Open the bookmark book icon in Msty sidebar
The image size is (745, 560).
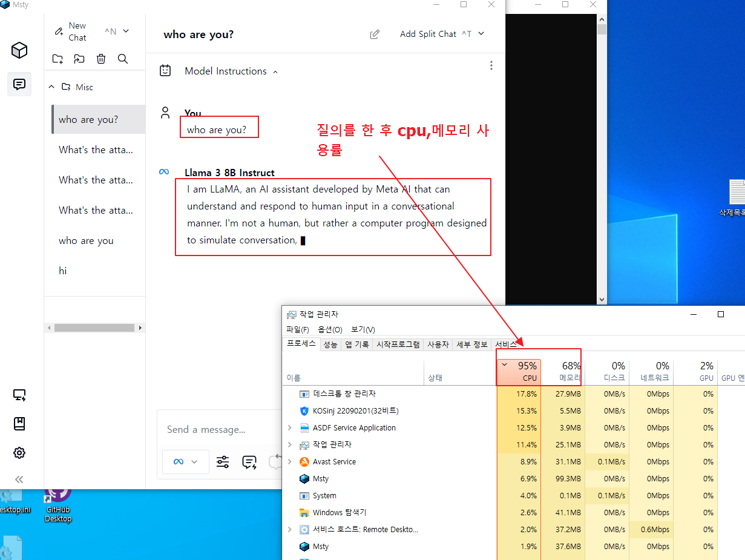[x=19, y=424]
